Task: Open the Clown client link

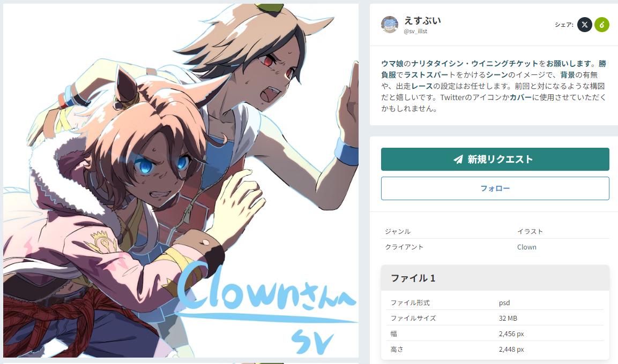Action: [x=526, y=247]
